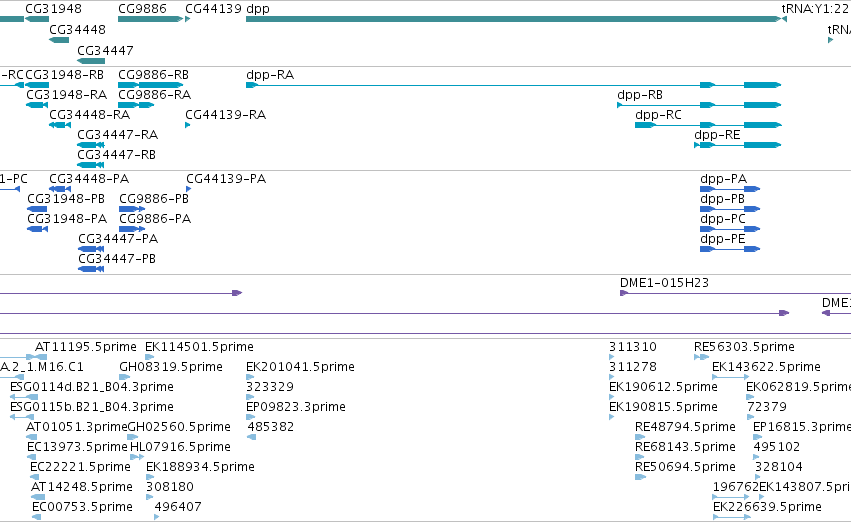Click EST GH02560.5prime

[133, 438]
